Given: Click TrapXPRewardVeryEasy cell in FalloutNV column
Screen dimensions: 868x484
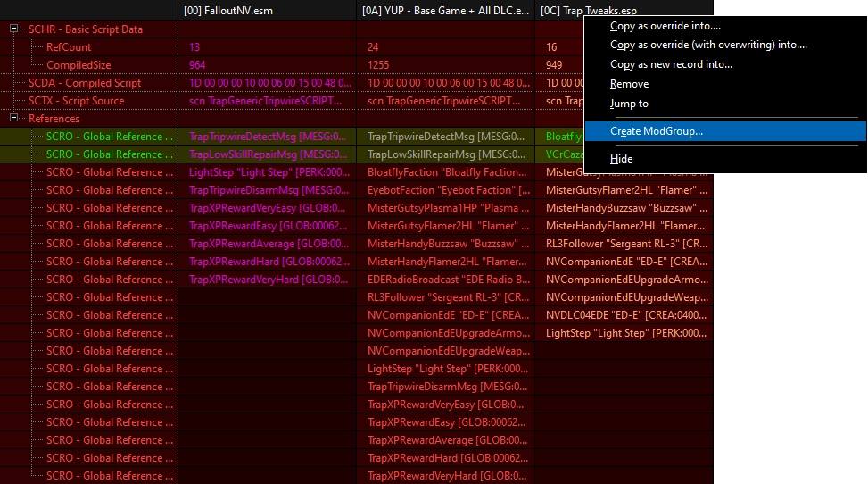Looking at the screenshot, I should tap(266, 208).
